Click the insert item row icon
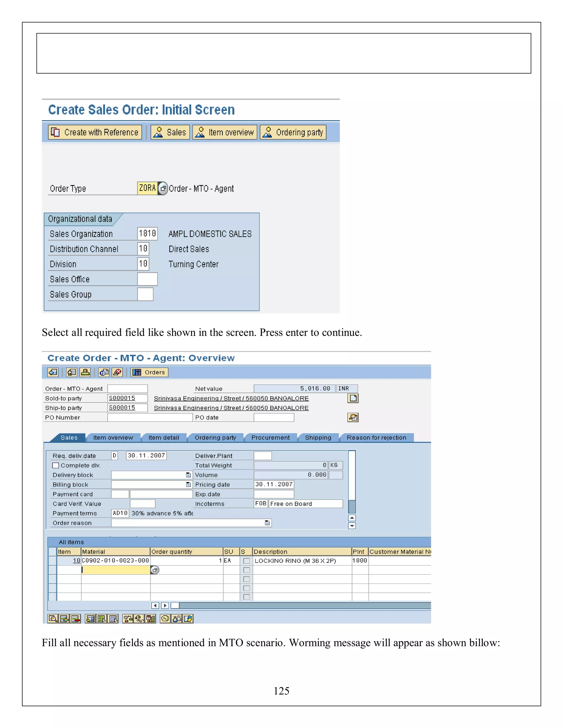The image size is (563, 728). coord(64,619)
